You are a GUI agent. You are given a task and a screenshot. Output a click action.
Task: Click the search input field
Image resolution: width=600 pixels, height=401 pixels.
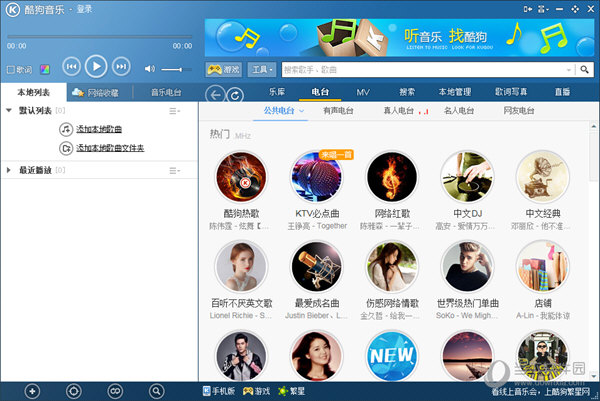(423, 70)
